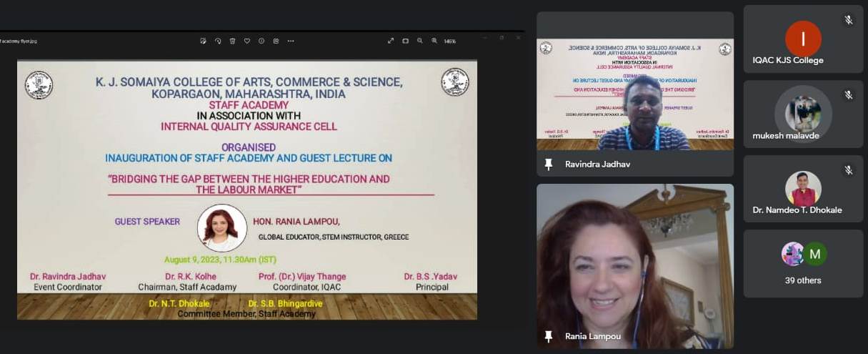Click the green M avatar in others tile

(x=815, y=254)
